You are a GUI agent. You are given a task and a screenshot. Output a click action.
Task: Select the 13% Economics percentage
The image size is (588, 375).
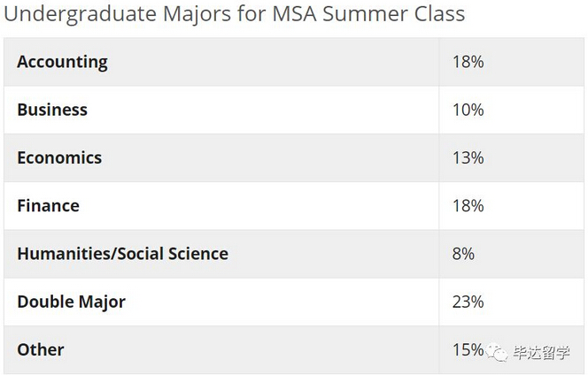click(x=468, y=157)
